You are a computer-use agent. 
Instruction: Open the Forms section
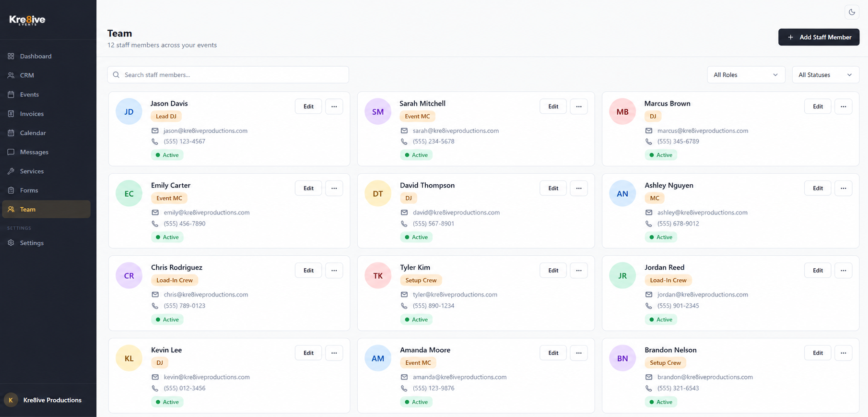[46, 191]
